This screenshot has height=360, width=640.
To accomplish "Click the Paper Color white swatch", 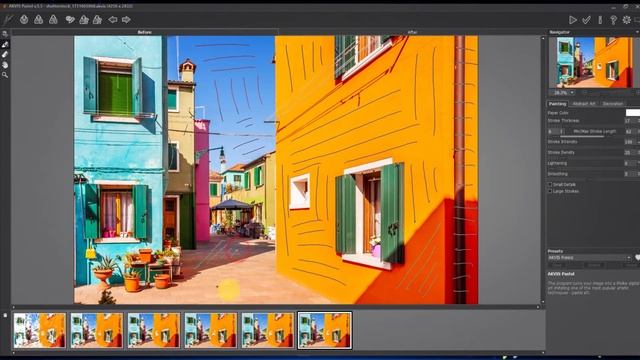I will point(633,113).
